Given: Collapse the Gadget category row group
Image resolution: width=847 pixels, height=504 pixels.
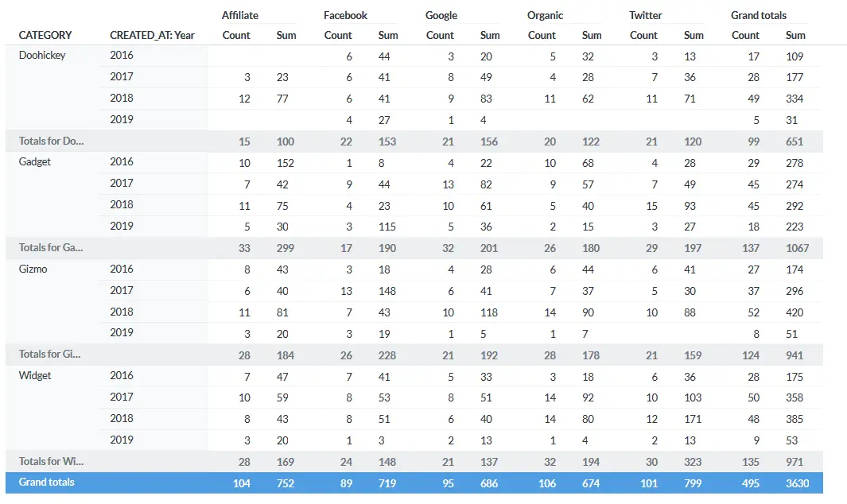Looking at the screenshot, I should (34, 161).
